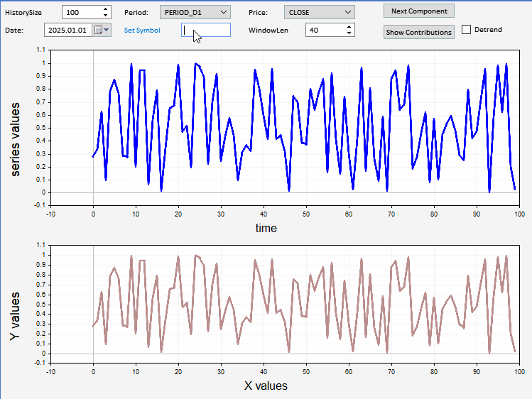
Task: Open the Period dropdown showing PERIOD_D1
Action: (x=195, y=12)
